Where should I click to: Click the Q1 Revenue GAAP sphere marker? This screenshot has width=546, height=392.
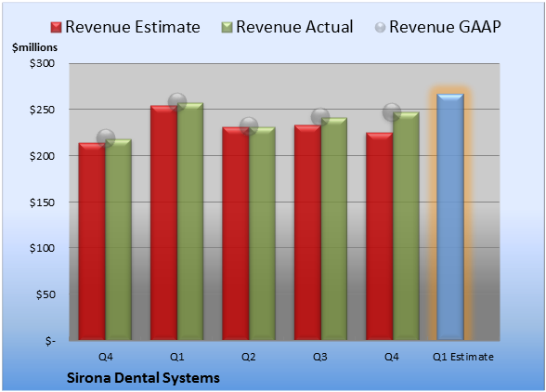[x=177, y=102]
